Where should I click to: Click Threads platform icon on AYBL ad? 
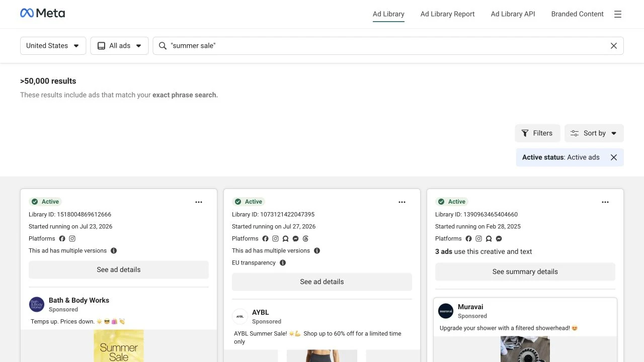(x=305, y=239)
